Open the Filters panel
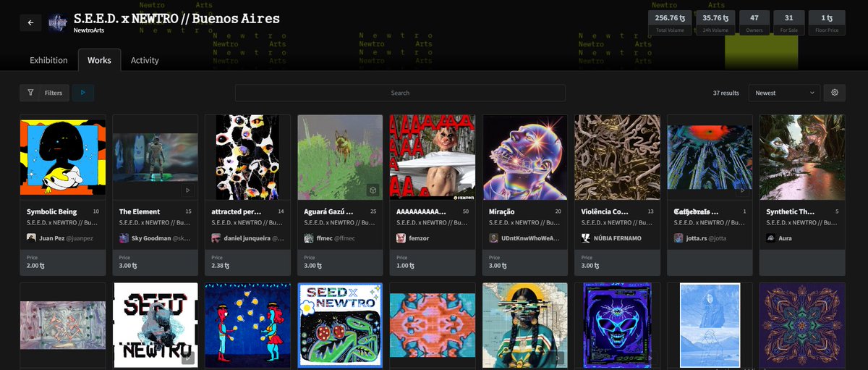The image size is (868, 370). point(45,93)
